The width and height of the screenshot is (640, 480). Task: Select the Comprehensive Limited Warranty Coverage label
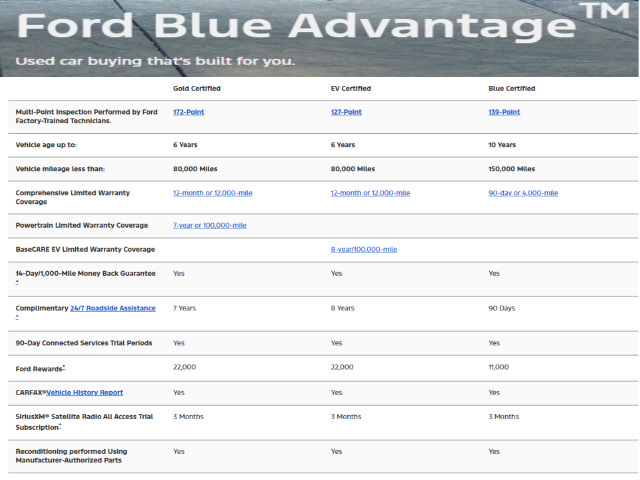73,197
